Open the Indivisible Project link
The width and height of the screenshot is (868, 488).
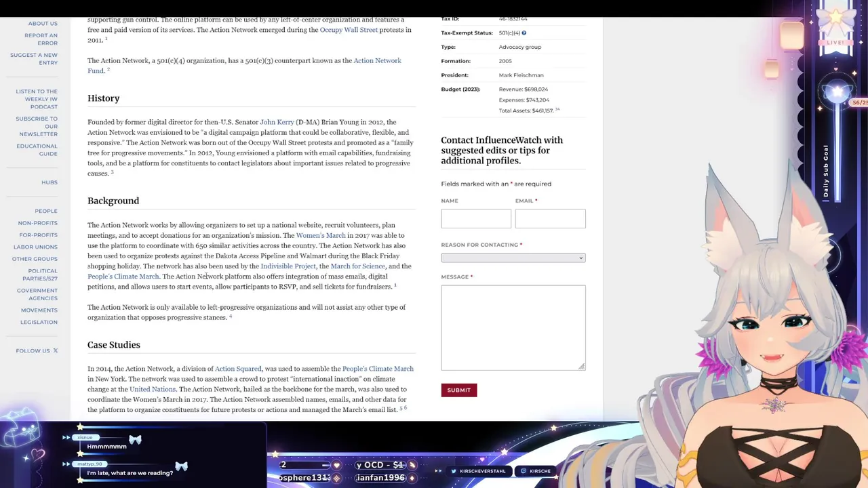coord(288,266)
